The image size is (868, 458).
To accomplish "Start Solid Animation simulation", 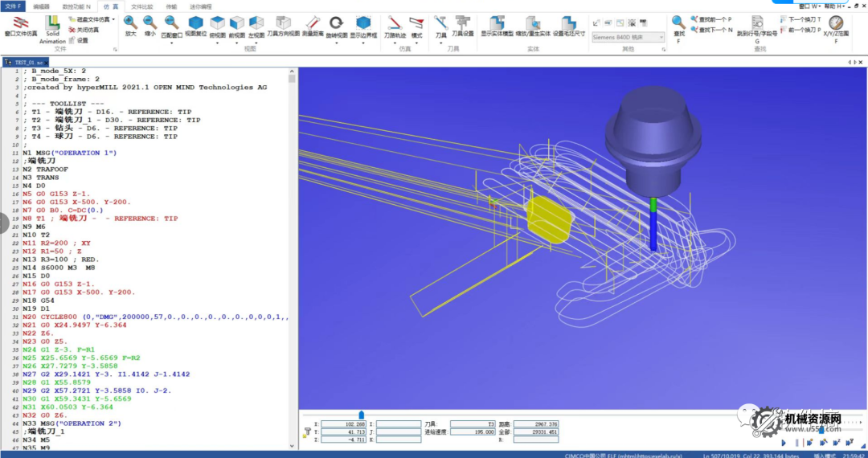I will (52, 24).
